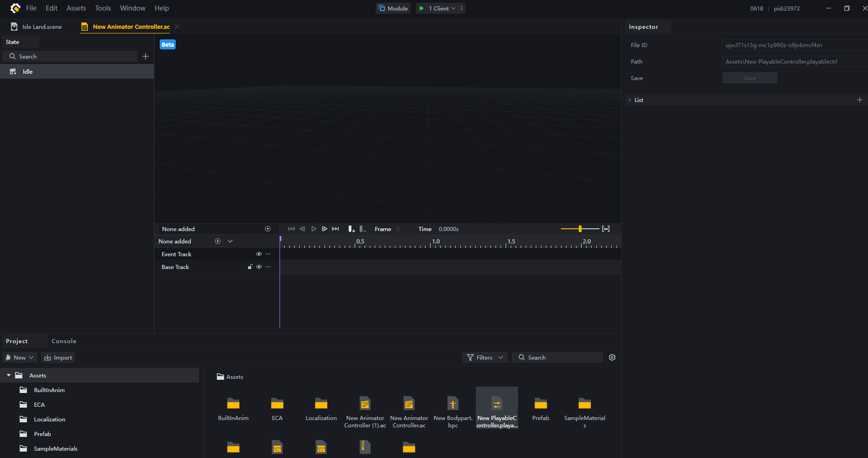Collapse the Assets tree root
Viewport: 868px width, 458px height.
point(9,375)
